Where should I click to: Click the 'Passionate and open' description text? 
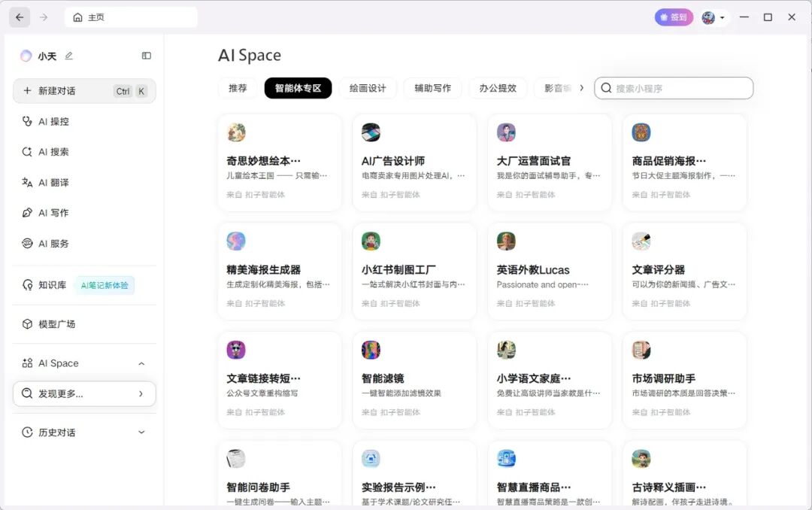pyautogui.click(x=542, y=284)
